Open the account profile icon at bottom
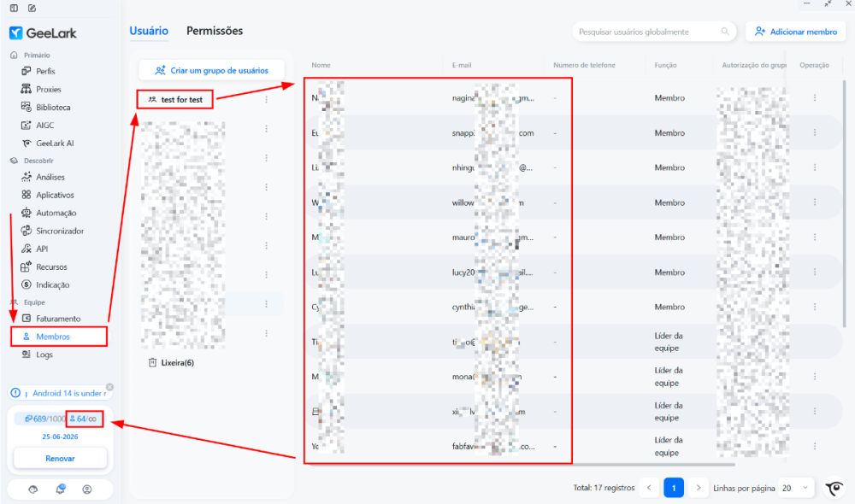 [x=86, y=489]
